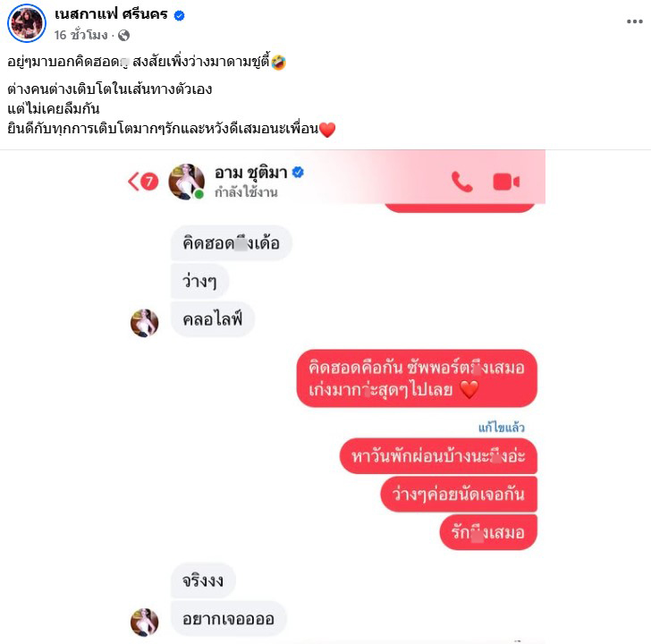
Task: Click the blue verified badge beside poster name
Action: pyautogui.click(x=180, y=16)
